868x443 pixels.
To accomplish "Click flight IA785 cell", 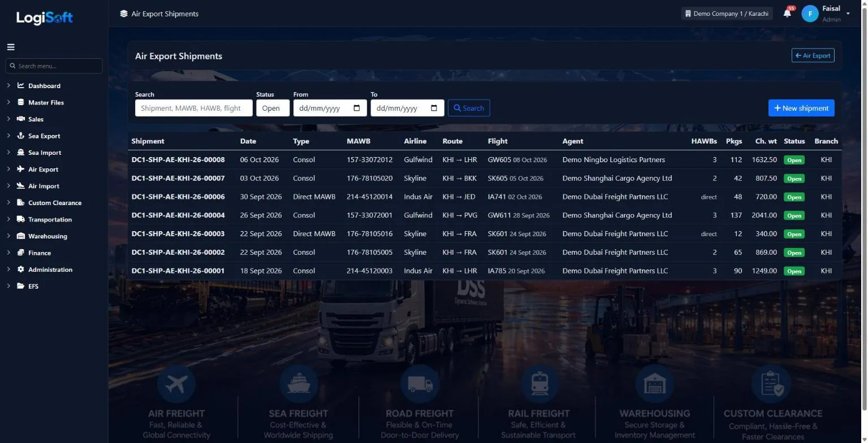I will point(516,271).
